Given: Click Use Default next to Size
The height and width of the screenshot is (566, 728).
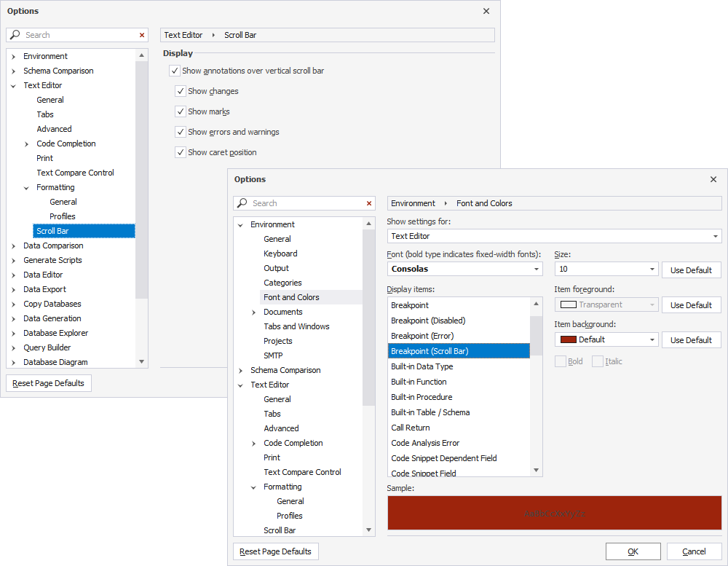Looking at the screenshot, I should tap(691, 269).
